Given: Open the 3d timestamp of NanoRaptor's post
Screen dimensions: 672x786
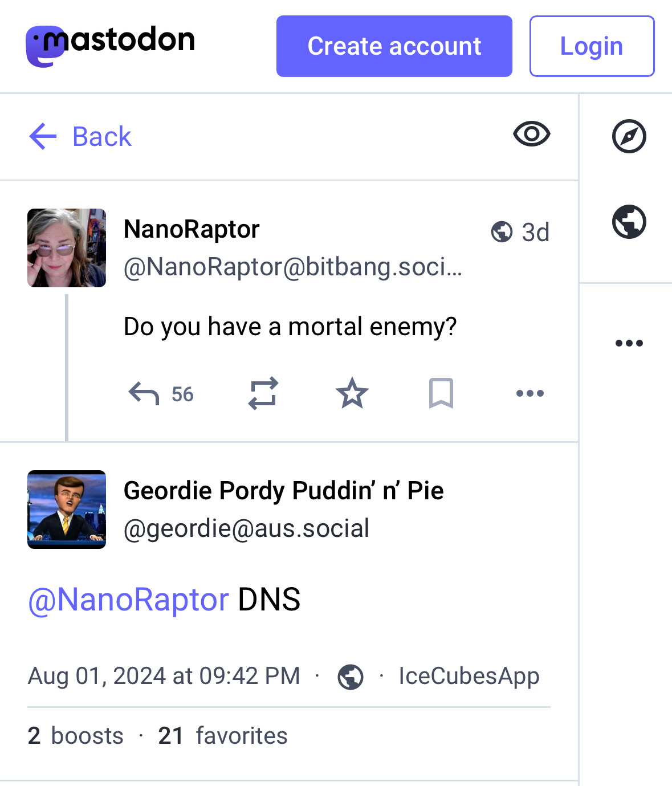Looking at the screenshot, I should point(535,233).
